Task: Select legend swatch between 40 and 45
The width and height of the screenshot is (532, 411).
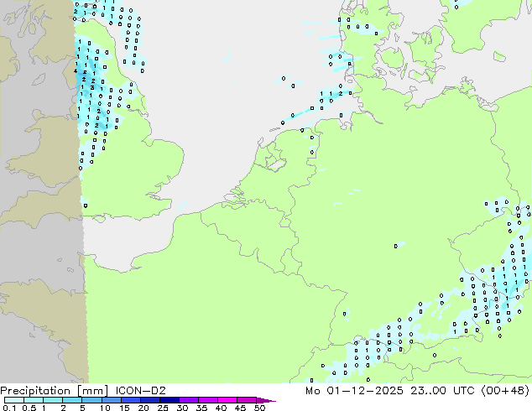Action: pyautogui.click(x=227, y=400)
